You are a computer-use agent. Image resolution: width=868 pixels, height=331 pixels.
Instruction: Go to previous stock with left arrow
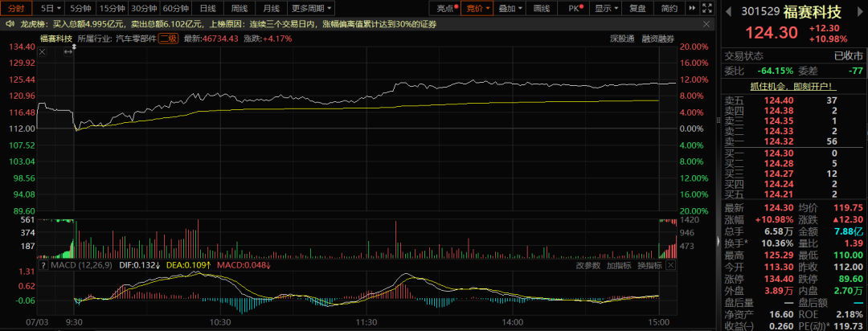click(x=728, y=10)
